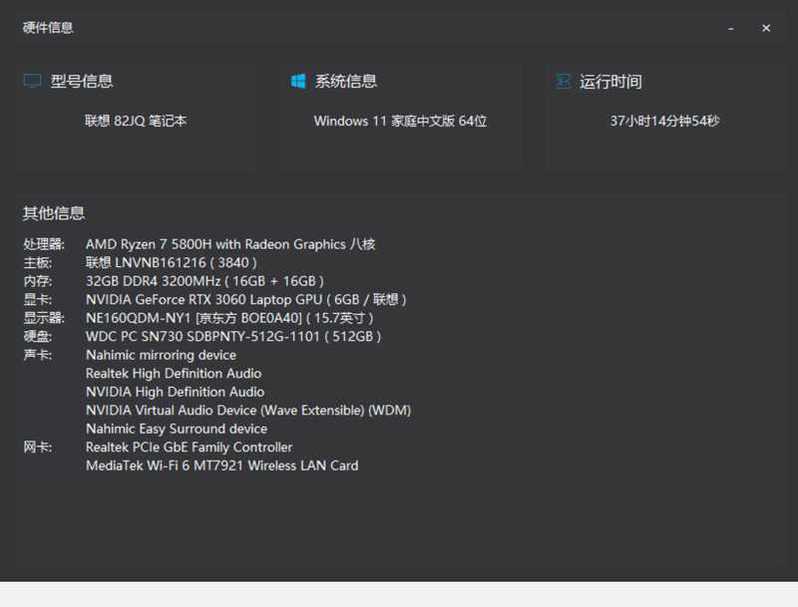798x607 pixels.
Task: Select Windows 11 家庭中文版 64位 text
Action: pos(400,121)
